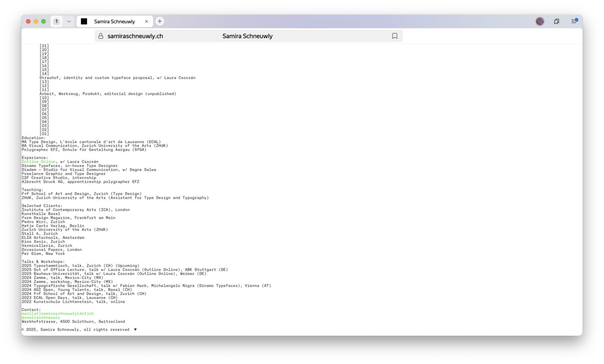The image size is (604, 364).
Task: Click 'Kino Xenix, Zurich' client entry
Action: point(43,242)
